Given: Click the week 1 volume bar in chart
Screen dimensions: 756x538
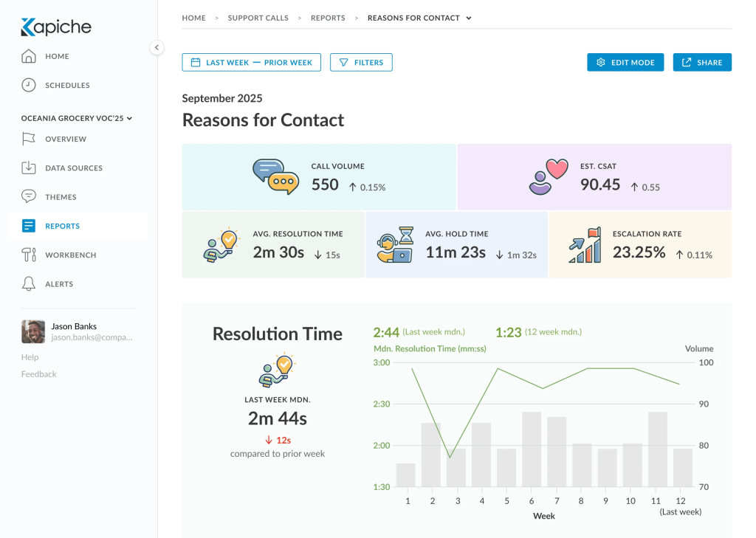Looking at the screenshot, I should [x=405, y=475].
